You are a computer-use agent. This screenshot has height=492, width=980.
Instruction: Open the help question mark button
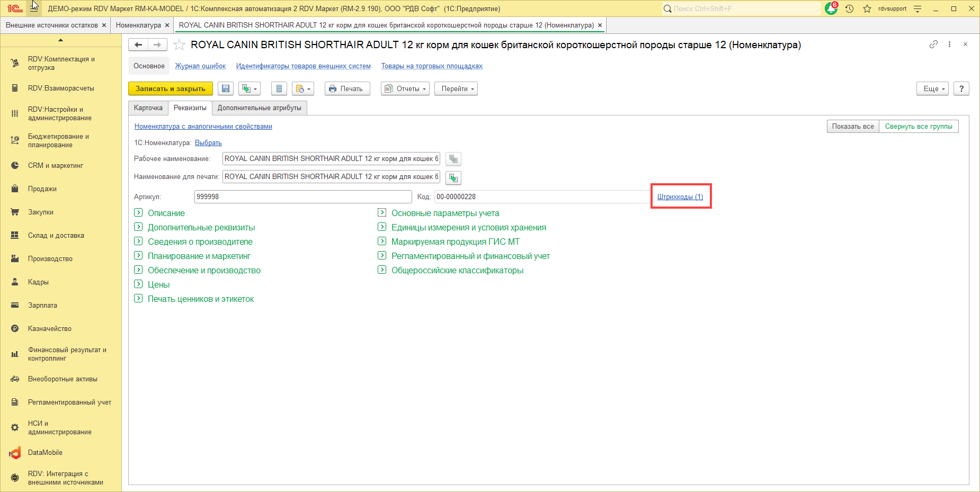(961, 88)
